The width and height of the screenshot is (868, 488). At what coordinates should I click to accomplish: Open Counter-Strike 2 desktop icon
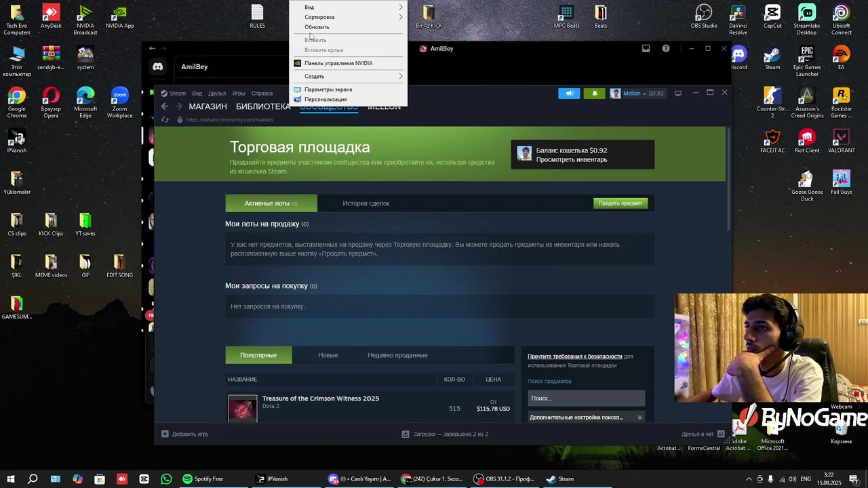pos(772,102)
